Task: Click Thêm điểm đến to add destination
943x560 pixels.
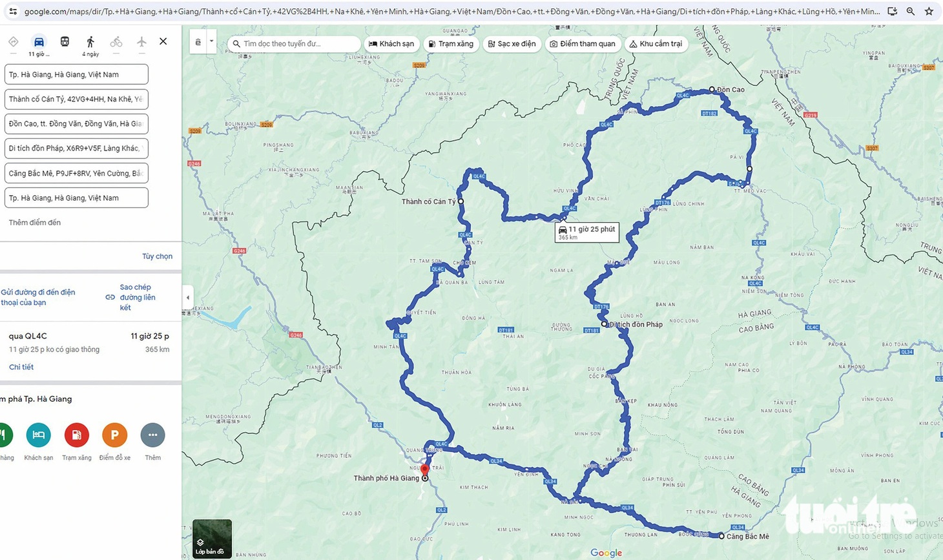Action: (x=35, y=222)
